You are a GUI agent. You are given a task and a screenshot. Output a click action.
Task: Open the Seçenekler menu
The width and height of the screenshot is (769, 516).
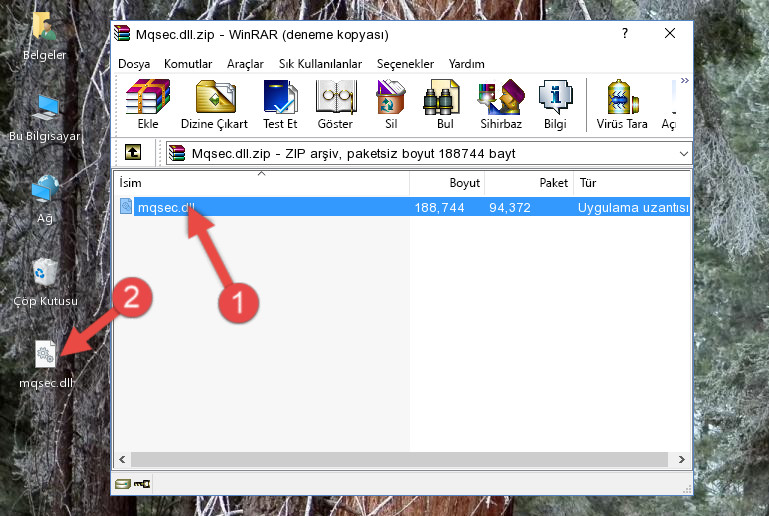(405, 64)
